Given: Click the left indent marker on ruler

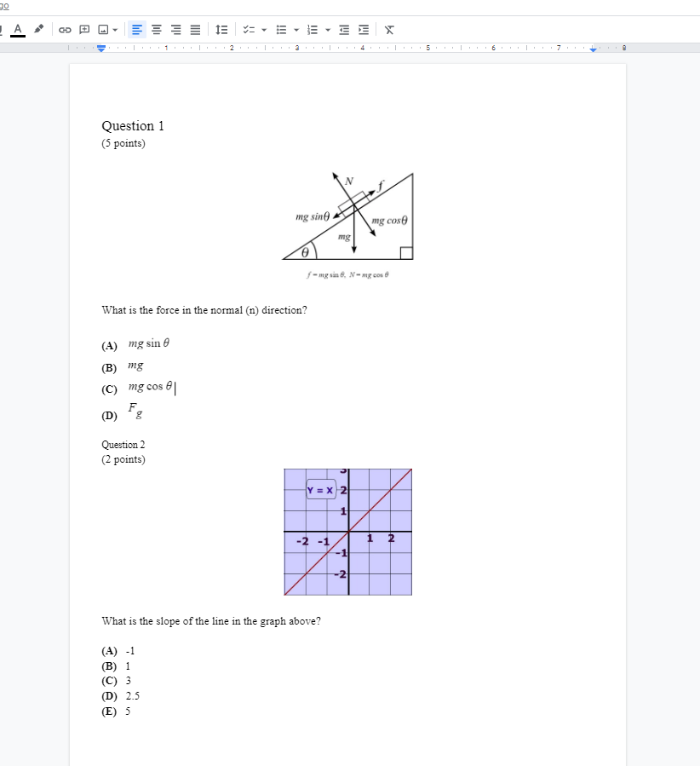Looking at the screenshot, I should click(101, 49).
